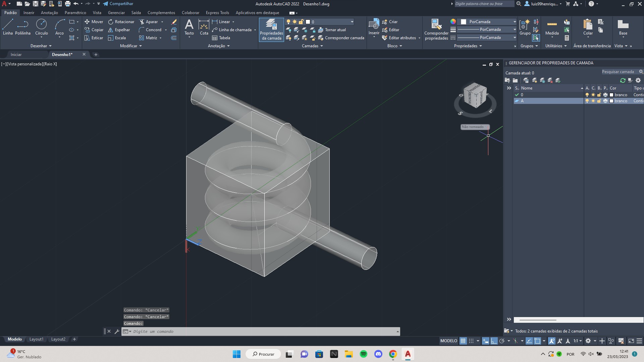Click the Colar paste button
Image resolution: width=644 pixels, height=362 pixels.
coord(588,27)
